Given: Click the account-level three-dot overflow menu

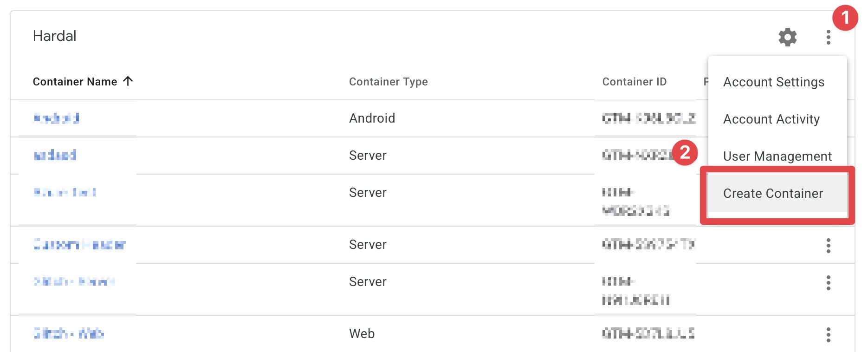Looking at the screenshot, I should tap(829, 37).
